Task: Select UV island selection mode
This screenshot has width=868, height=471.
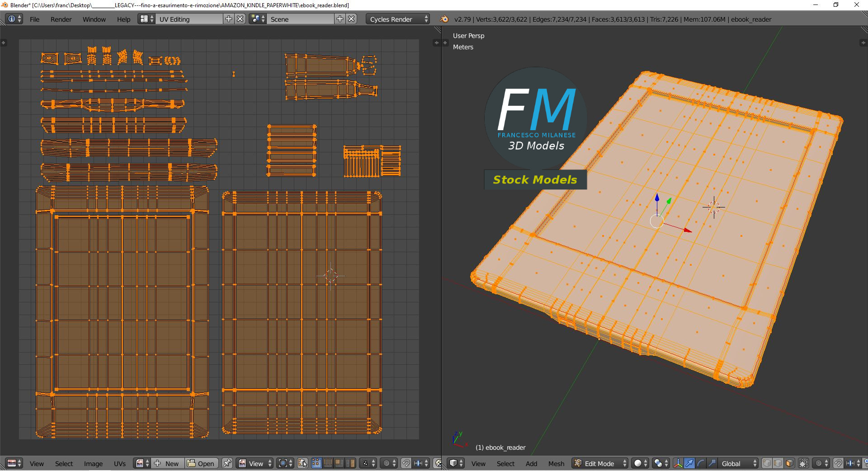Action: [x=350, y=463]
